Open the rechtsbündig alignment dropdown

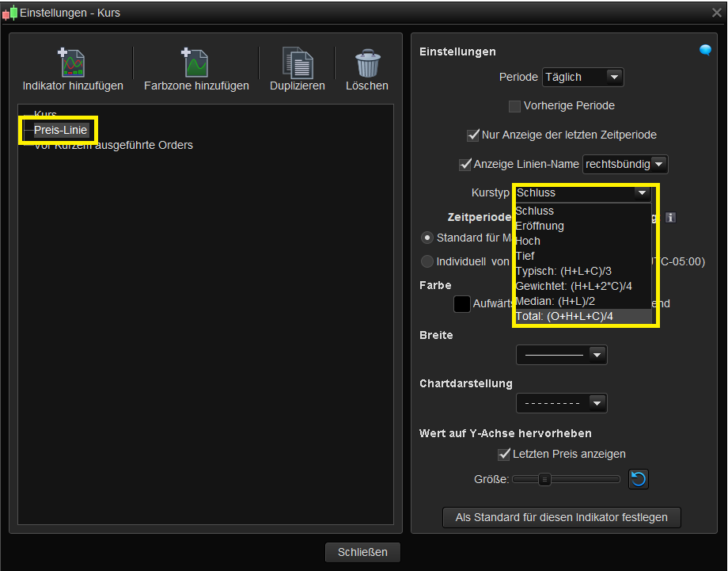[625, 165]
